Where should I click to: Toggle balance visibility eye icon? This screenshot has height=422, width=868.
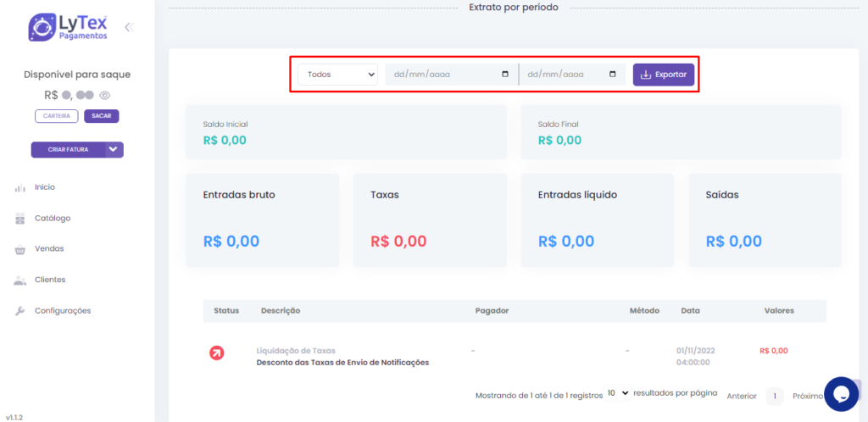[104, 95]
